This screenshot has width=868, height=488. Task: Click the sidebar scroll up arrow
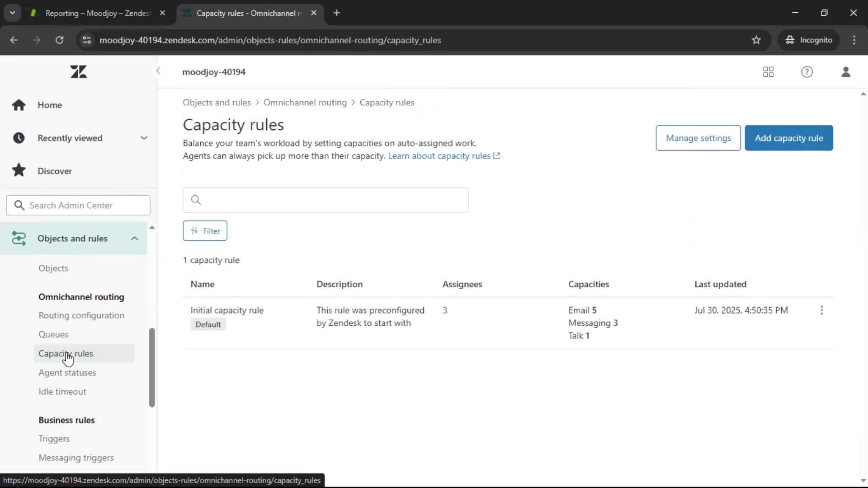pyautogui.click(x=152, y=227)
